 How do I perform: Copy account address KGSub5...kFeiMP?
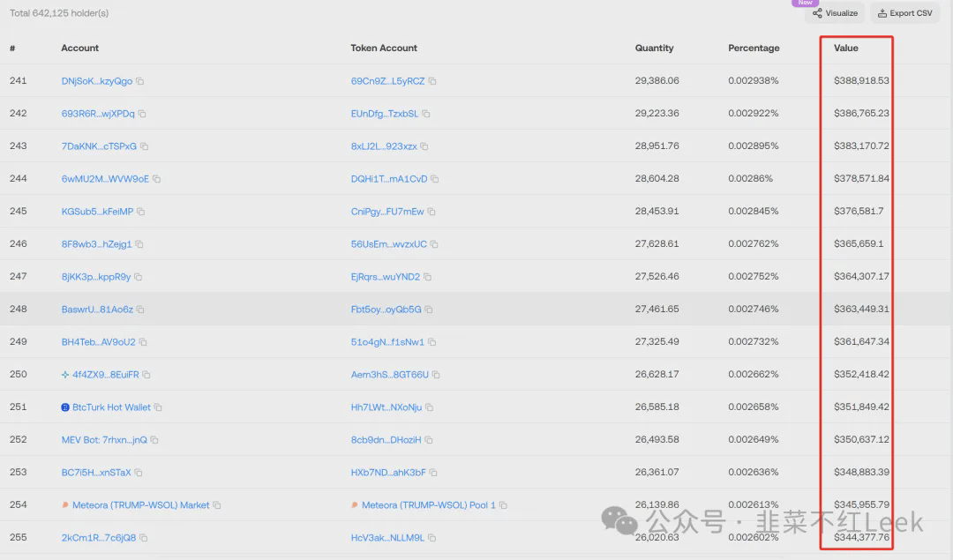pos(141,212)
